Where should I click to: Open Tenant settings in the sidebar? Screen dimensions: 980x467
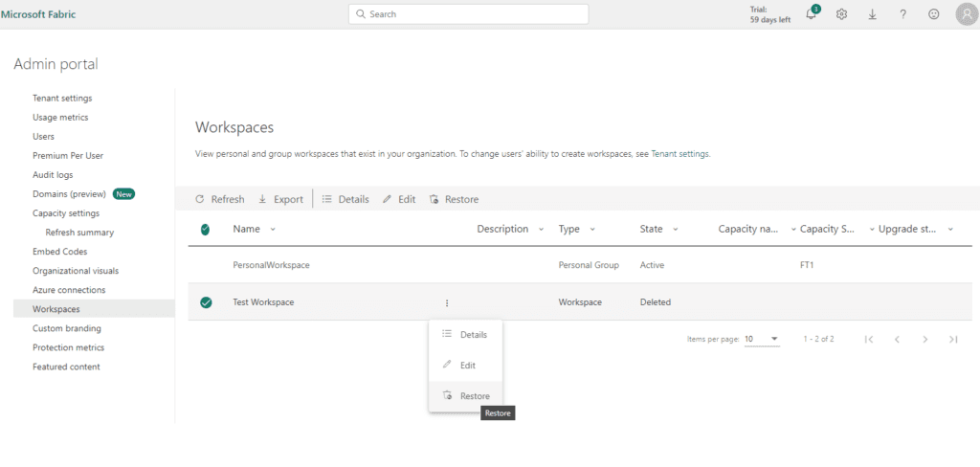[62, 99]
